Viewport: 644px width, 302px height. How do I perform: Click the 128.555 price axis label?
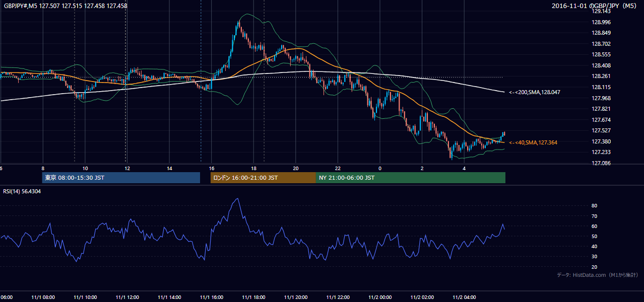click(601, 55)
